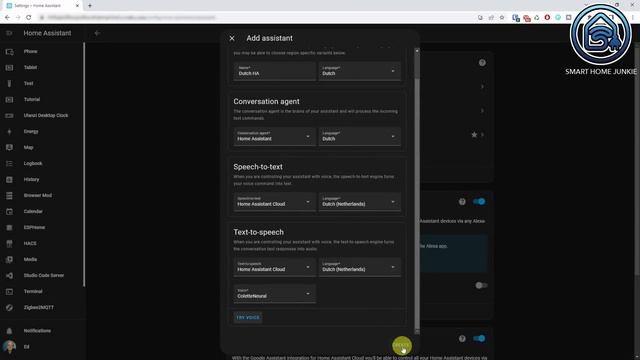Open a new browser tab
640x360 pixels.
[90, 6]
